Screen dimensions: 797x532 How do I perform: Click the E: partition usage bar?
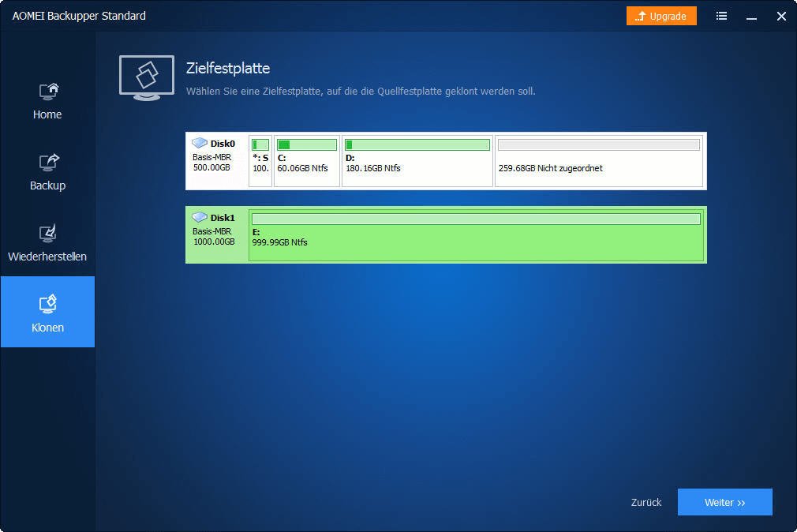(x=477, y=219)
